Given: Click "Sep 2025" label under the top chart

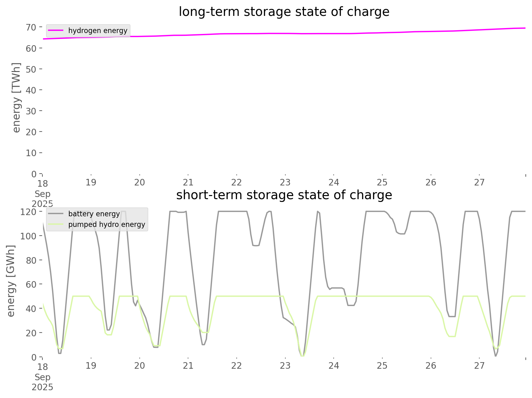Looking at the screenshot, I should [42, 199].
